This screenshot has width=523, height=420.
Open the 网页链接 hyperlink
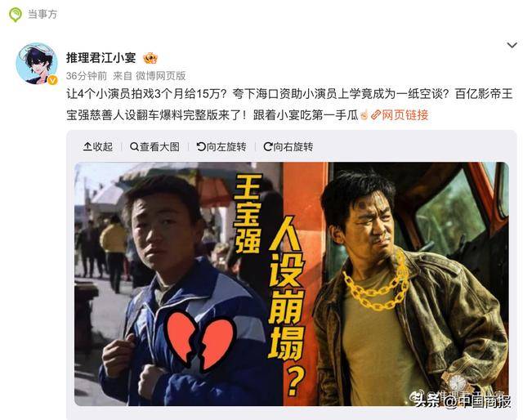pos(405,115)
